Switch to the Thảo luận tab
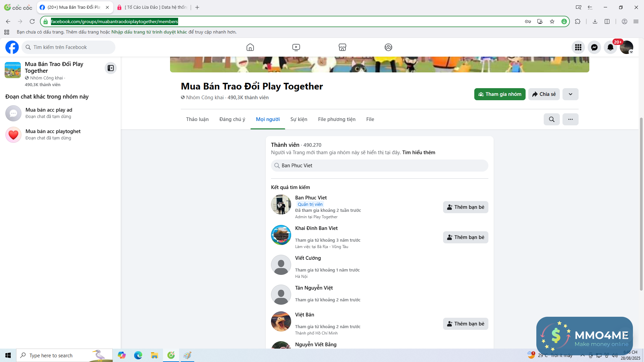The image size is (644, 362). (x=197, y=119)
